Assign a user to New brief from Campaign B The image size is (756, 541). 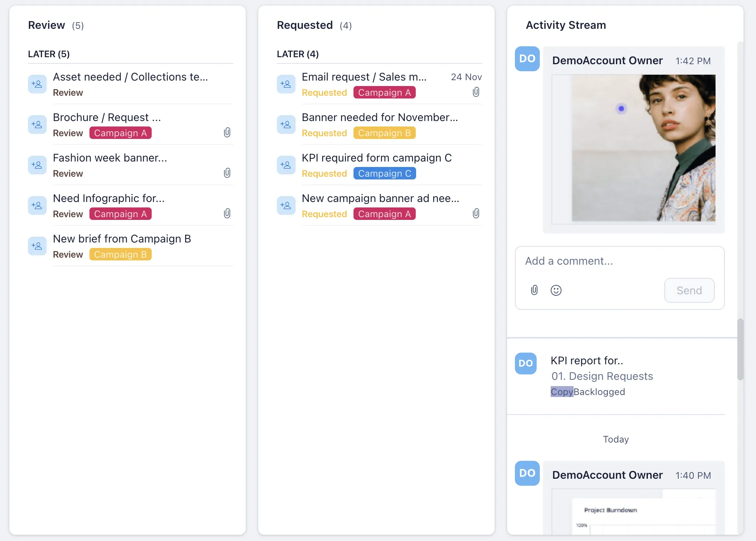pos(37,246)
